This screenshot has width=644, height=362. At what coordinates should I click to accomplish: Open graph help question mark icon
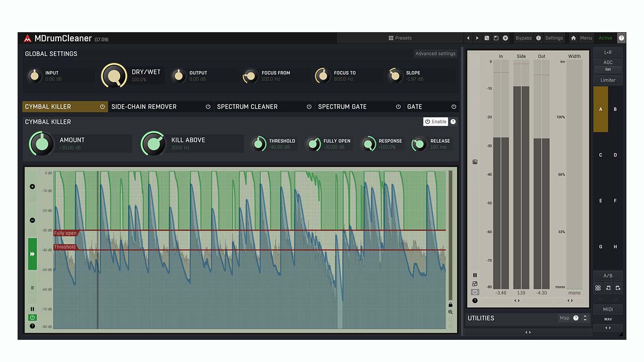pos(32,326)
